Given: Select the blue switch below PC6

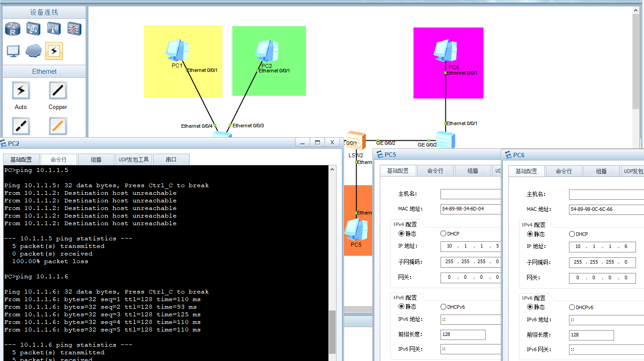Looking at the screenshot, I should pos(445,140).
